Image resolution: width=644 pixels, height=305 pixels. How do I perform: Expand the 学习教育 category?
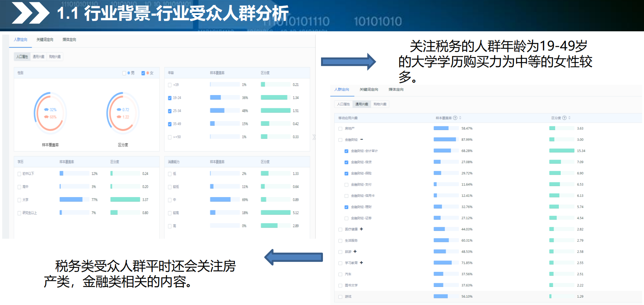361,263
